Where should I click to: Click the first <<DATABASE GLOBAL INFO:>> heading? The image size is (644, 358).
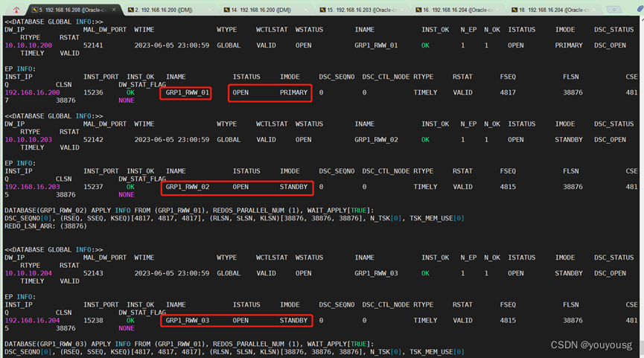coord(54,22)
